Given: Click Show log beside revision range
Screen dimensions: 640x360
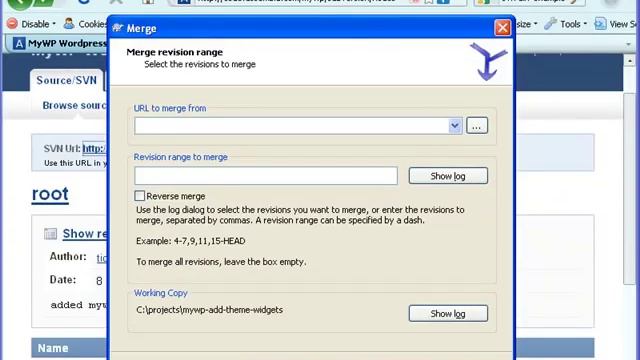Looking at the screenshot, I should [448, 176].
